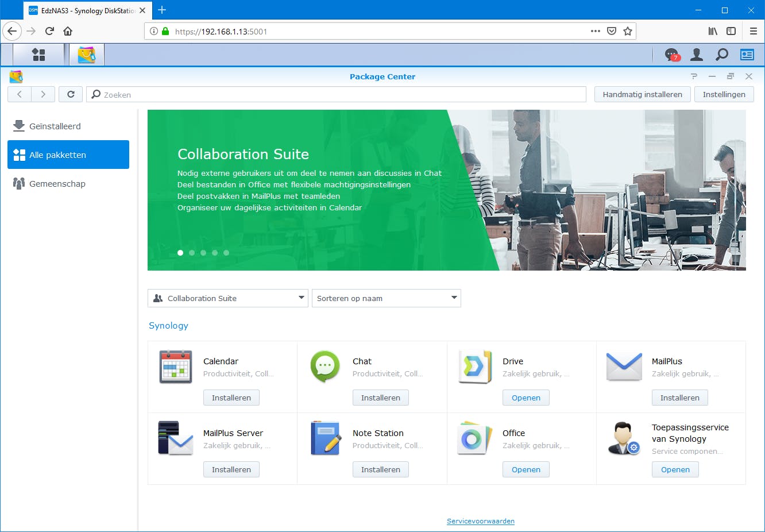
Task: Go back in Package Center
Action: point(20,94)
